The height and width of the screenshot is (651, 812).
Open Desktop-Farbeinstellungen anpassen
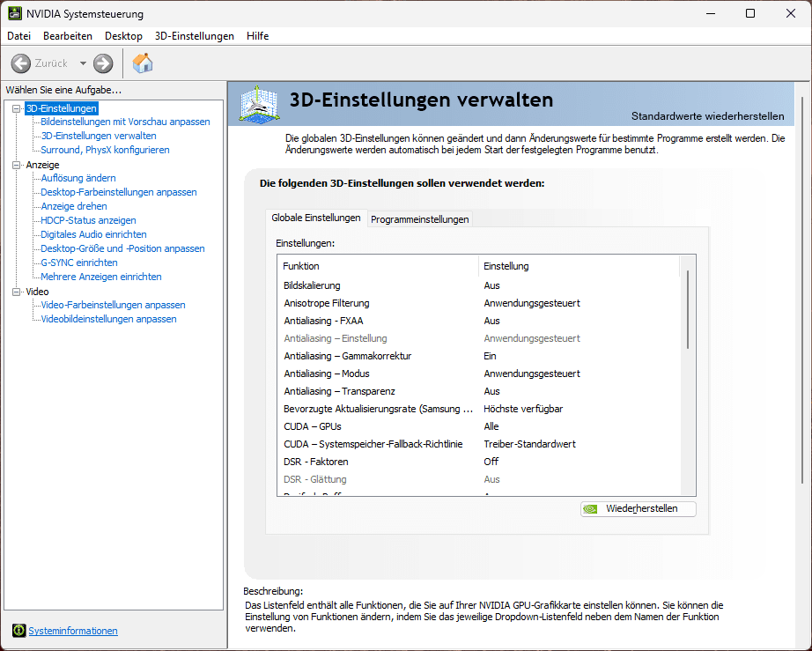point(119,192)
